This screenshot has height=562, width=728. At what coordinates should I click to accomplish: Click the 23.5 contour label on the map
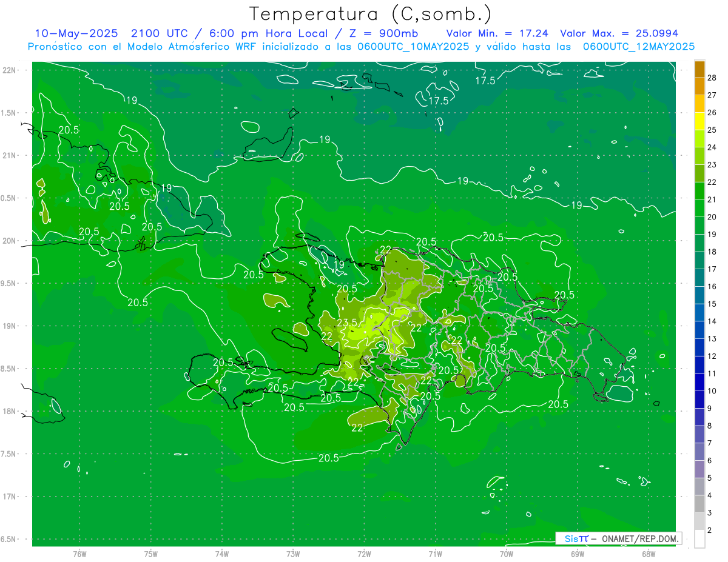coord(347,323)
